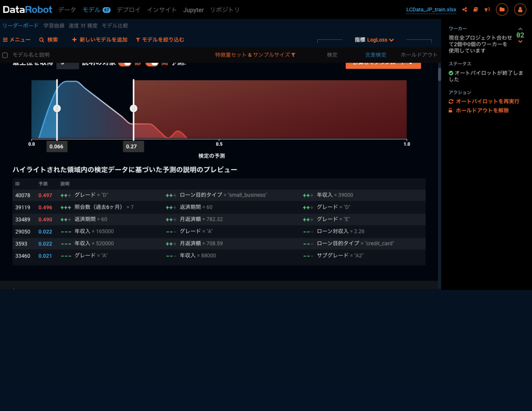Open the LCData_JP_train.xlsx project link
Screen dimensions: 532x411
[x=431, y=10]
